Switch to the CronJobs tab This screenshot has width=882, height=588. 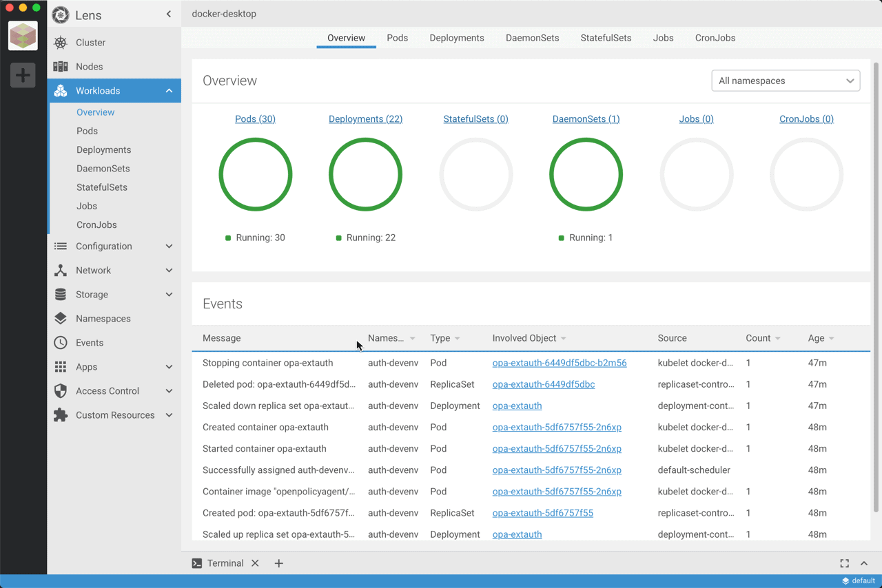point(715,38)
